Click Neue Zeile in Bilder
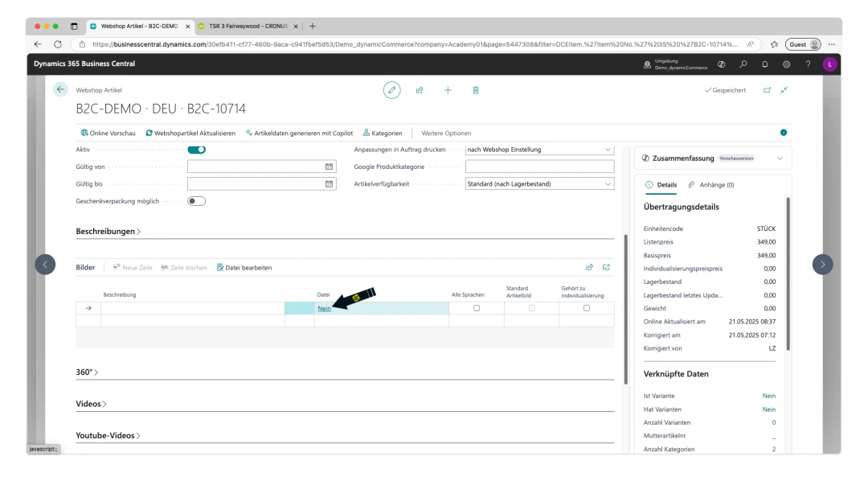Viewport: 868px width, 489px height. pos(133,268)
